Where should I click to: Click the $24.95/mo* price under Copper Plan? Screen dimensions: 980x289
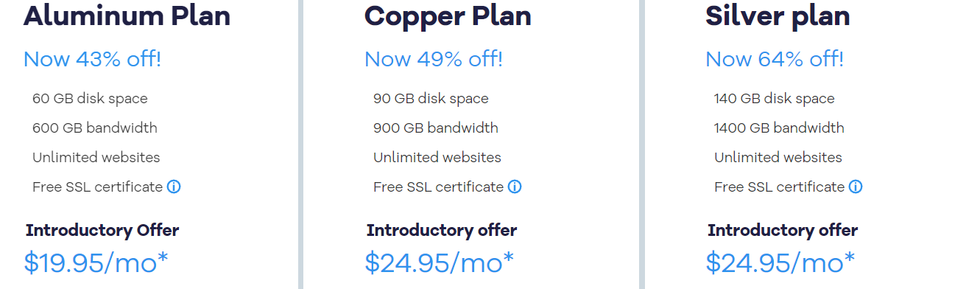click(x=440, y=262)
